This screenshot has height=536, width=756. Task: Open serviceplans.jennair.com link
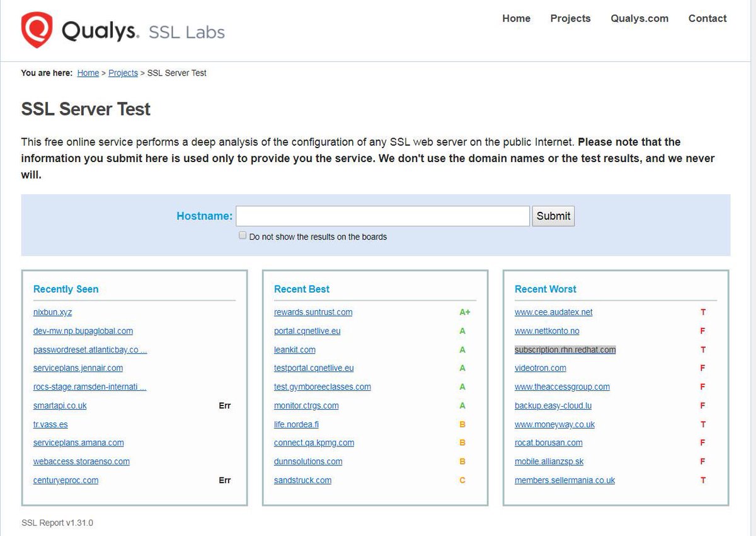pyautogui.click(x=78, y=368)
